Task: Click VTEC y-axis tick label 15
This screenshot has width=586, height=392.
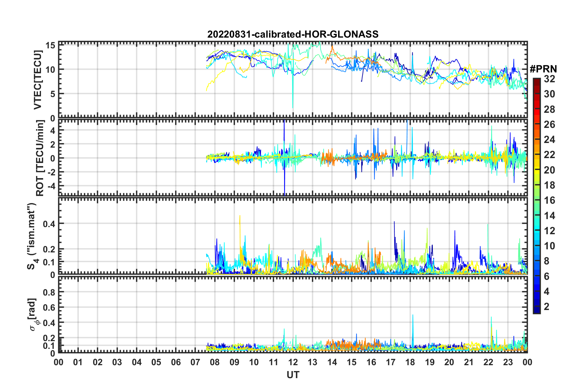Action: pos(51,46)
